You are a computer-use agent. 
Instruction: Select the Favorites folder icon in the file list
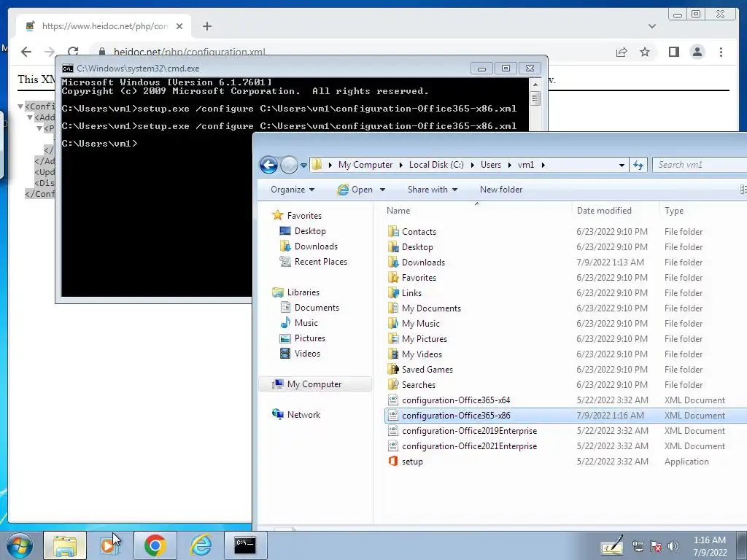pyautogui.click(x=393, y=277)
